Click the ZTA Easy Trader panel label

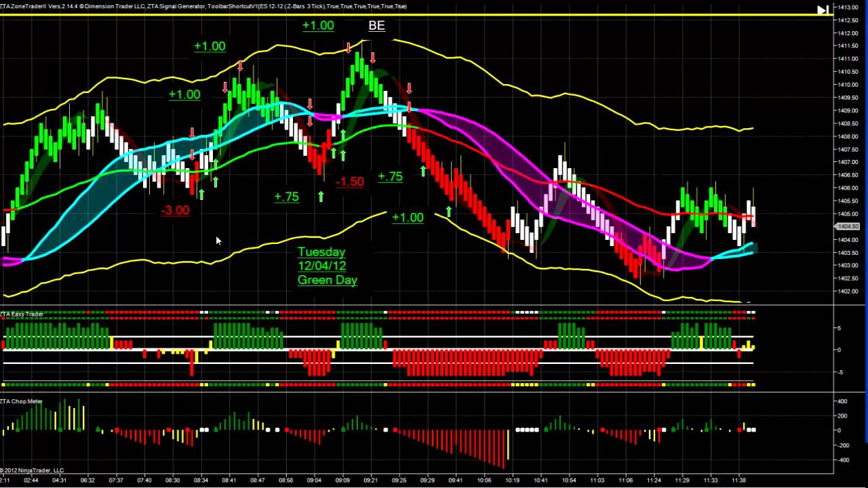[x=22, y=314]
